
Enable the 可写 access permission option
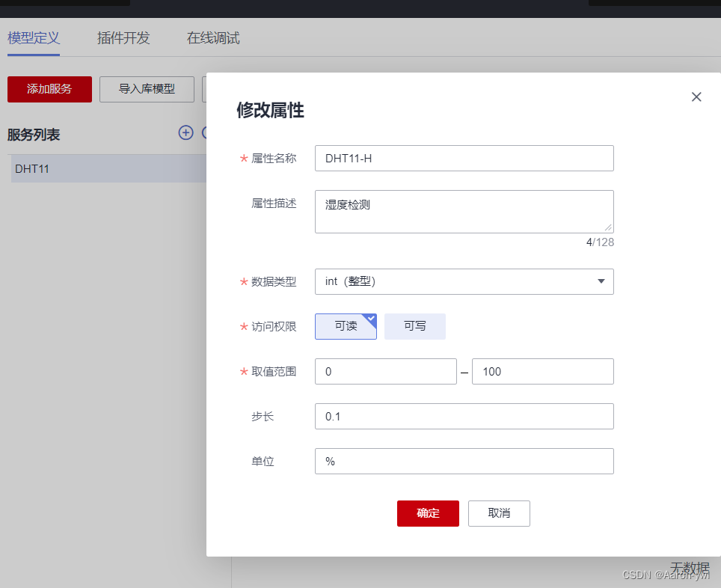(x=415, y=326)
